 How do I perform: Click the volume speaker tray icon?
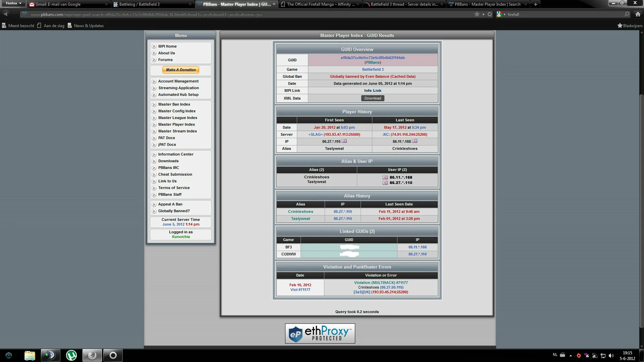611,355
